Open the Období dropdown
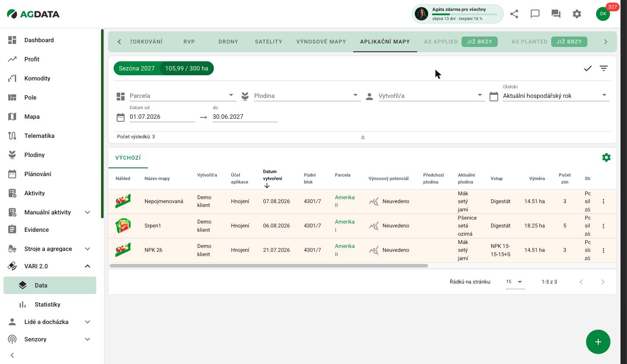627x364 pixels. click(x=556, y=96)
